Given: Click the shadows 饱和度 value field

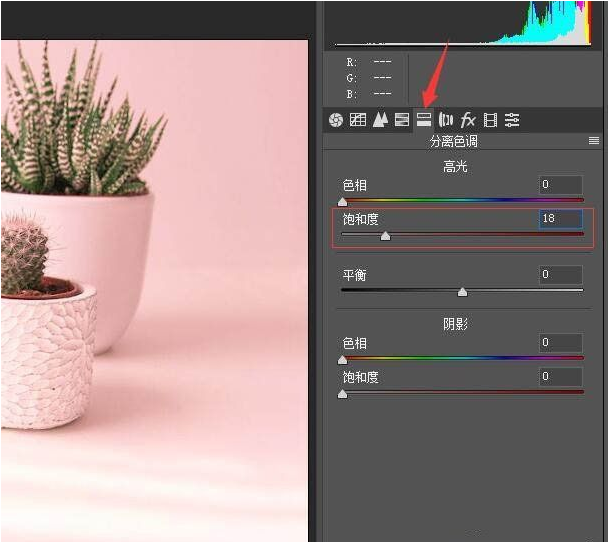Looking at the screenshot, I should (560, 377).
